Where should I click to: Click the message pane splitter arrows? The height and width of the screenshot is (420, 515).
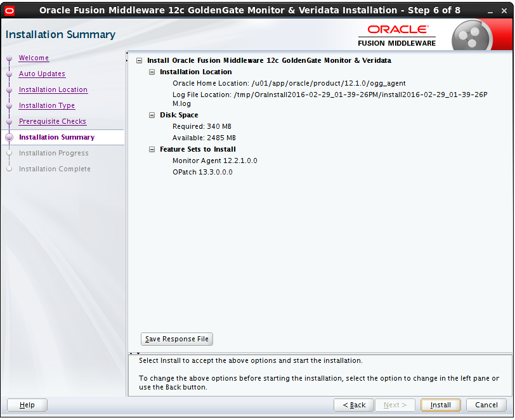pos(134,353)
